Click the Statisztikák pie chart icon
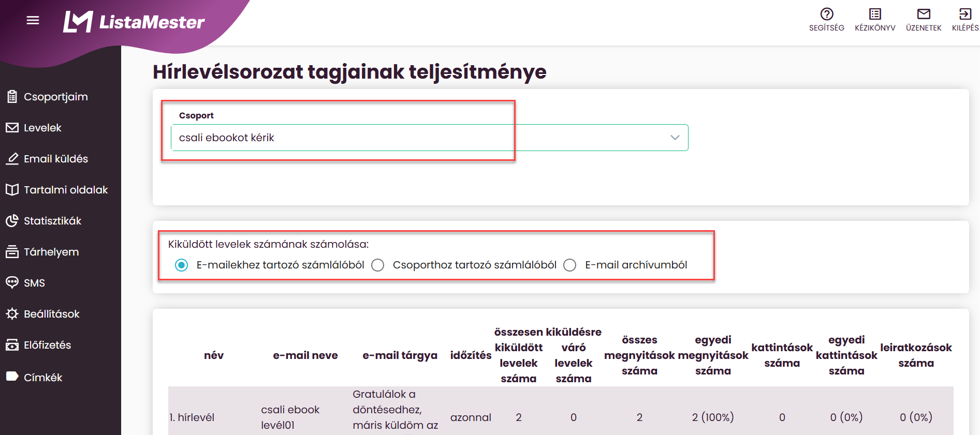 pyautogui.click(x=12, y=220)
